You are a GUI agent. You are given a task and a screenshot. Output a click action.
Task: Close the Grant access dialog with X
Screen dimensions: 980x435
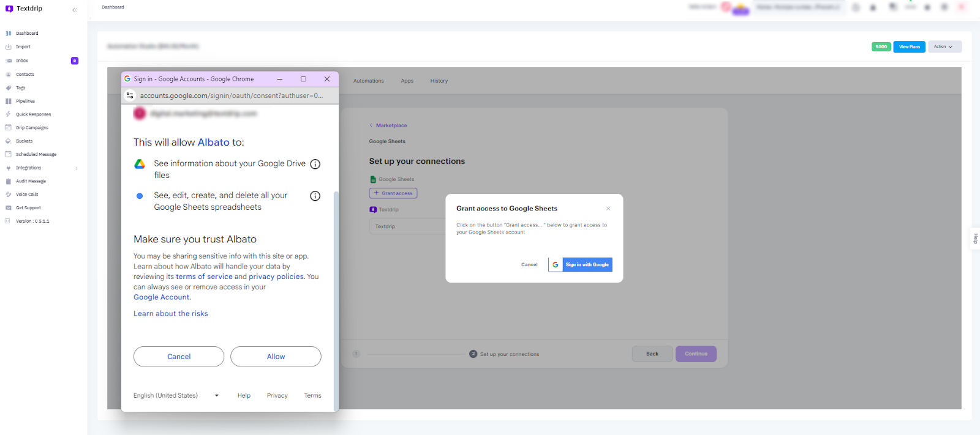click(608, 209)
